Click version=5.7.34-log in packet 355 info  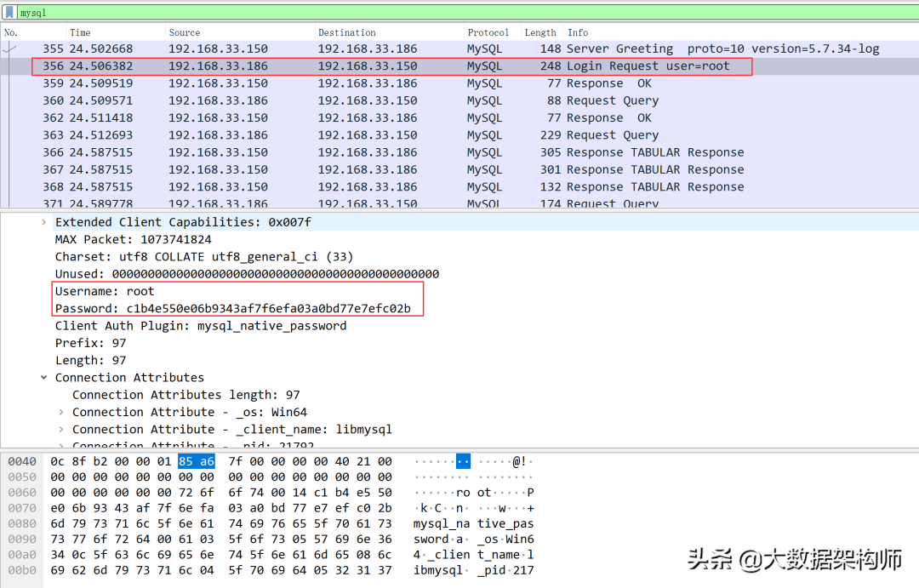(x=815, y=49)
